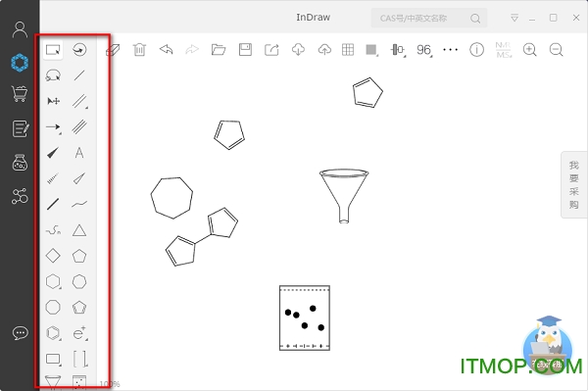Viewport: 588px width, 391px height.
Task: Open the alignment options dropdown
Action: tap(398, 50)
